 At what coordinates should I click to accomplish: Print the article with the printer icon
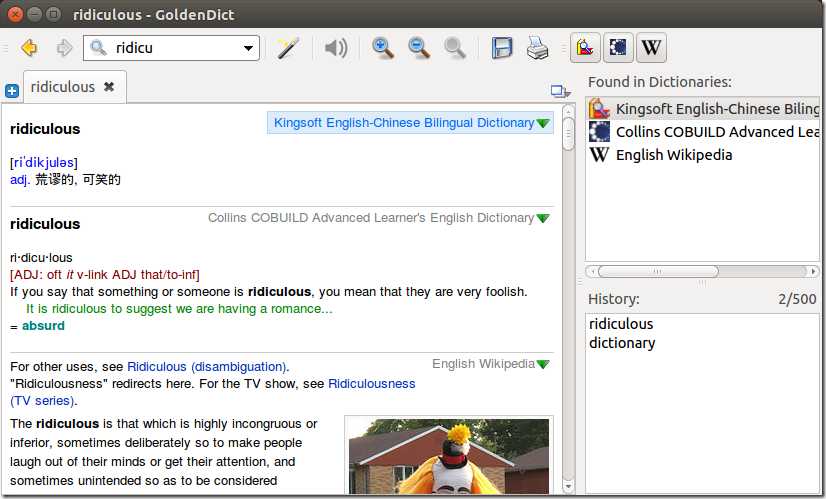point(537,48)
